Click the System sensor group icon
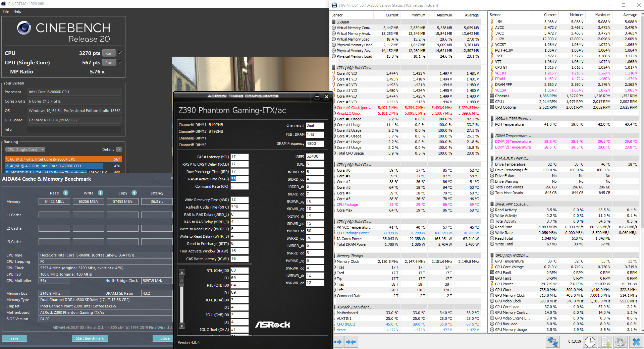Image resolution: width=644 pixels, height=349 pixels. [334, 22]
